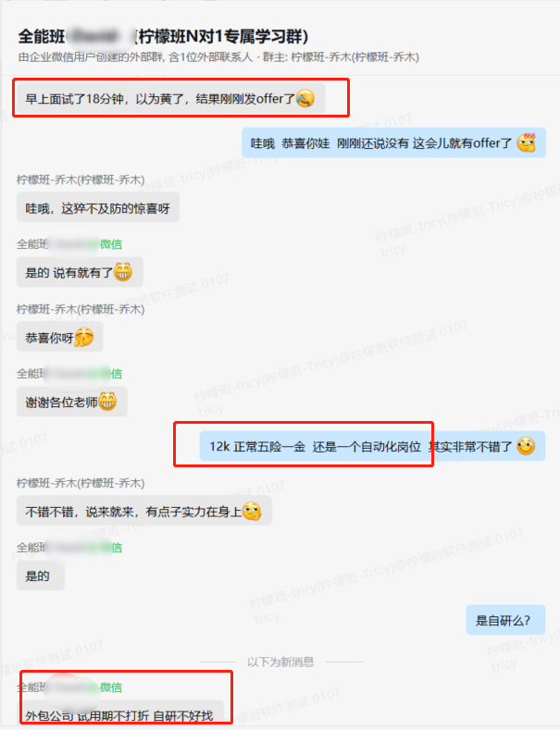Click the 以下为新消息 divider

coord(280,662)
